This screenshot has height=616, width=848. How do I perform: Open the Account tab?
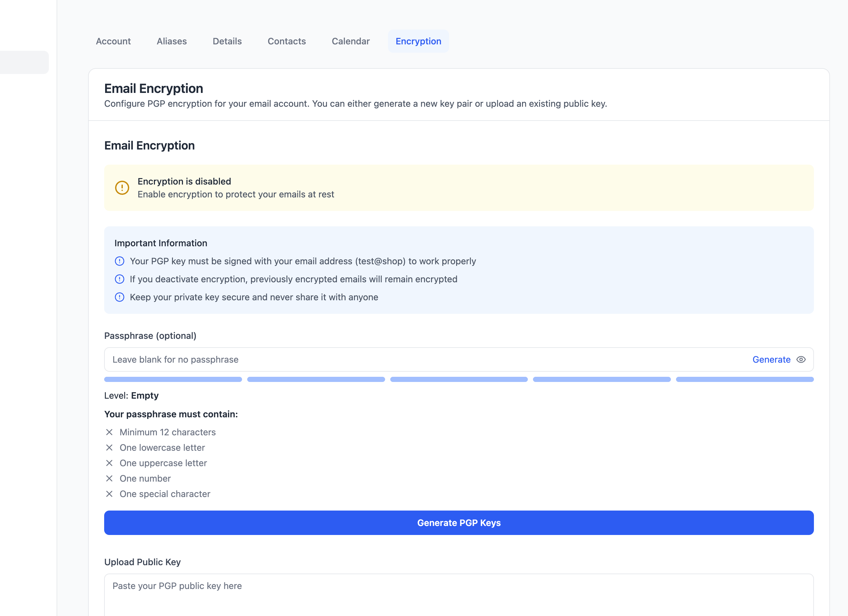click(113, 41)
